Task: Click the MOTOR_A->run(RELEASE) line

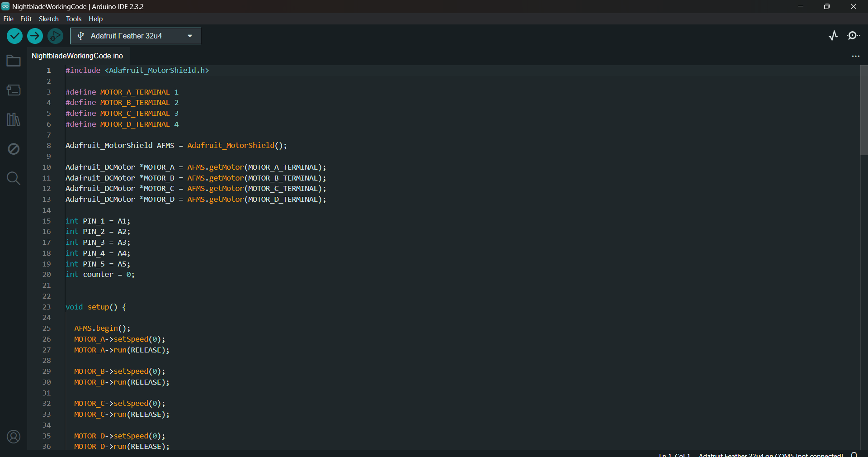Action: point(122,350)
